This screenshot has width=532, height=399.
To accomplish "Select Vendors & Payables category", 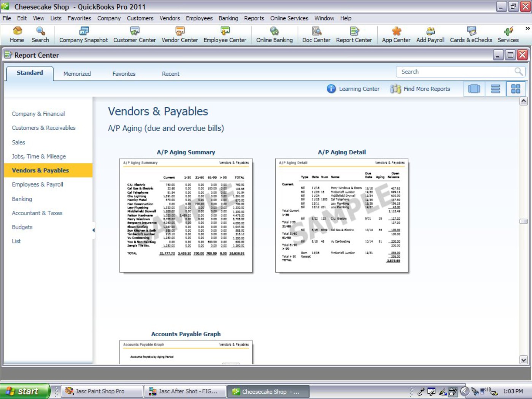I will (x=48, y=170).
